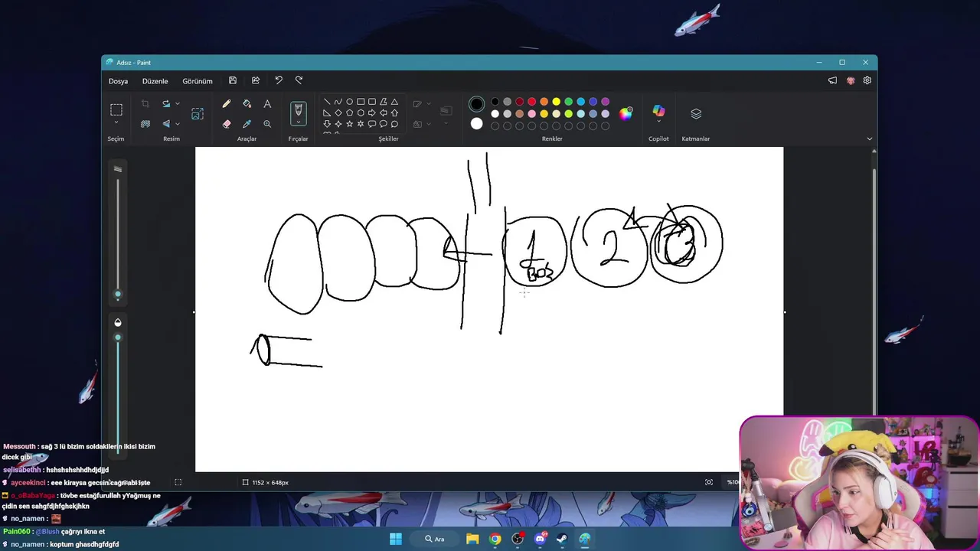Select the primary color 1 circle

477,104
